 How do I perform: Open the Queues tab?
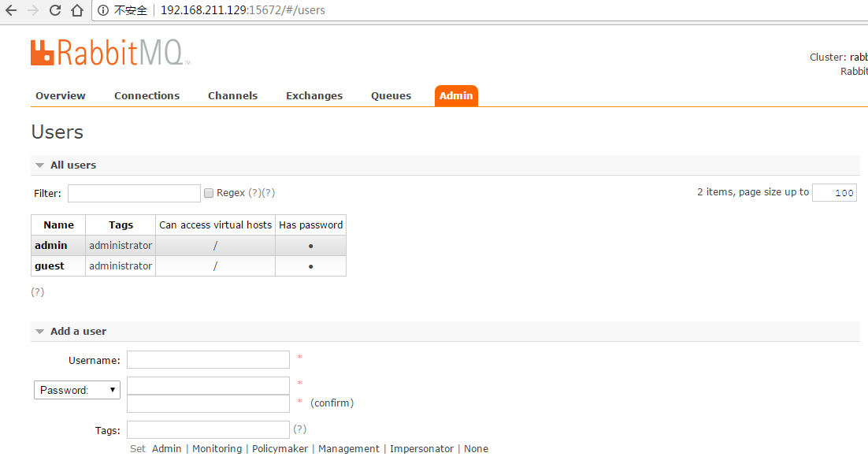391,96
